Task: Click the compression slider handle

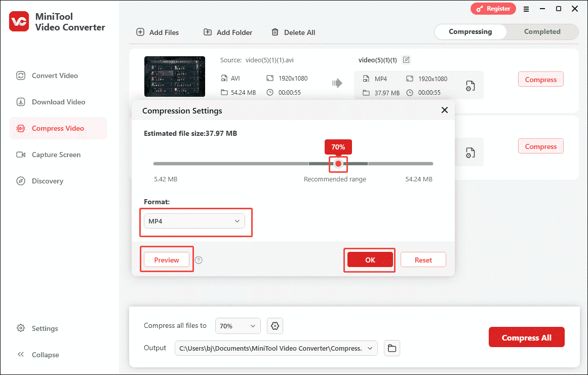Action: click(x=338, y=164)
